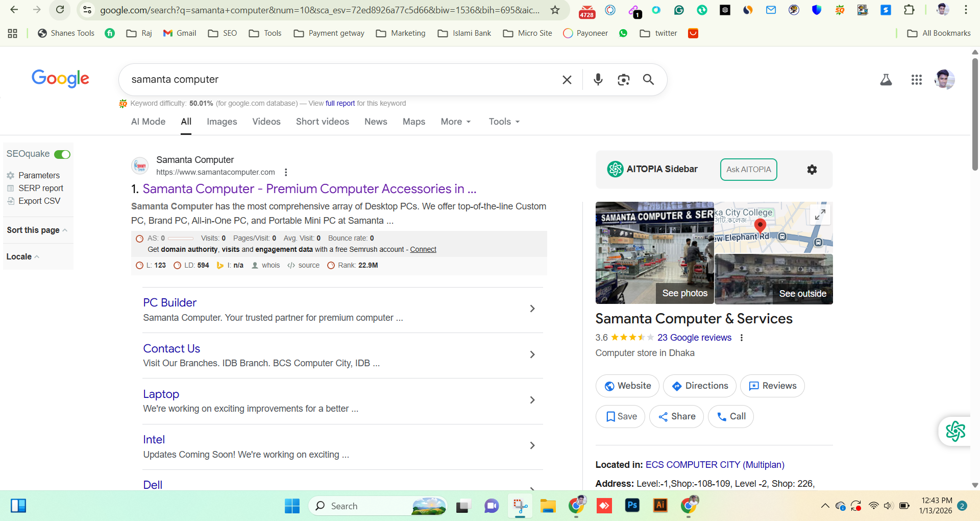
Task: Clear the search query with the X
Action: coord(567,80)
